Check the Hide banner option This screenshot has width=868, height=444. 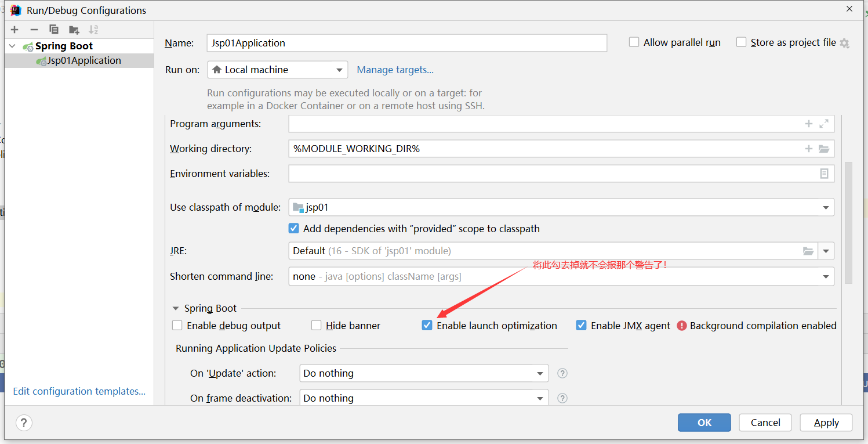316,326
